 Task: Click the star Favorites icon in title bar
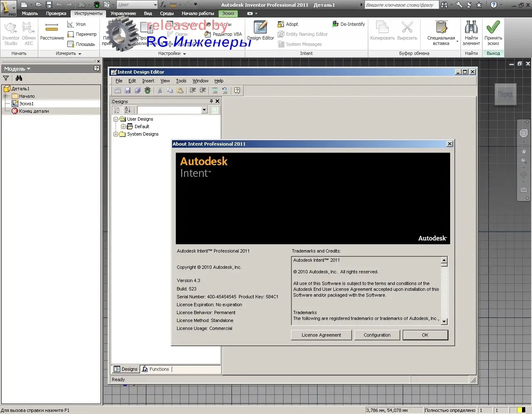pos(479,5)
